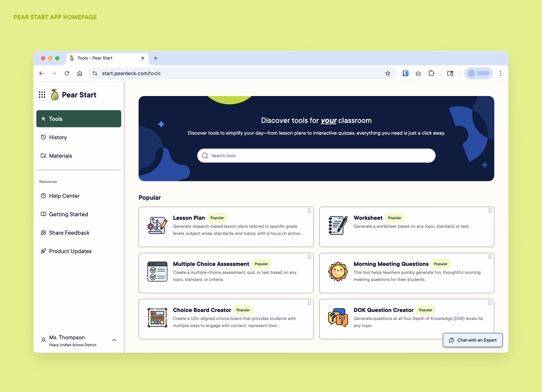Open Materials in the sidebar
The width and height of the screenshot is (542, 392).
coord(60,156)
